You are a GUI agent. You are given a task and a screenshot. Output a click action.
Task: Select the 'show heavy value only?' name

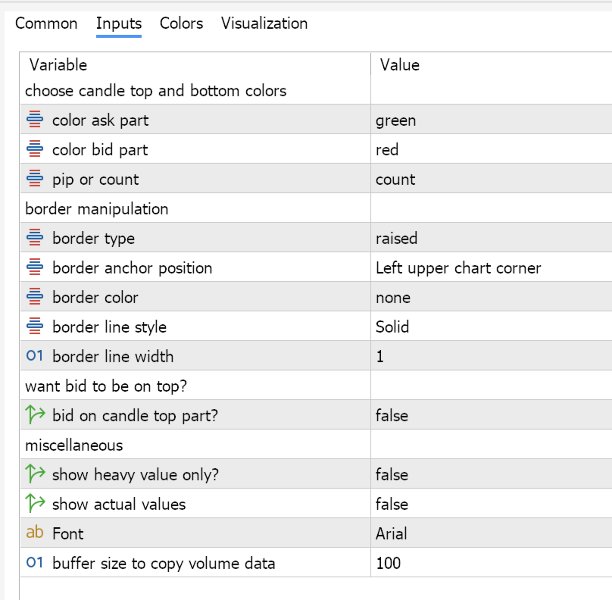coord(135,475)
